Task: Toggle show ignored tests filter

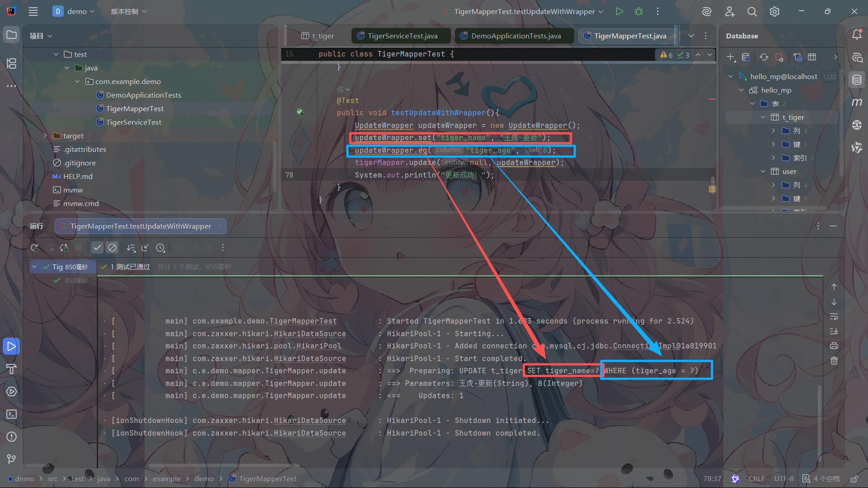Action: (112, 248)
